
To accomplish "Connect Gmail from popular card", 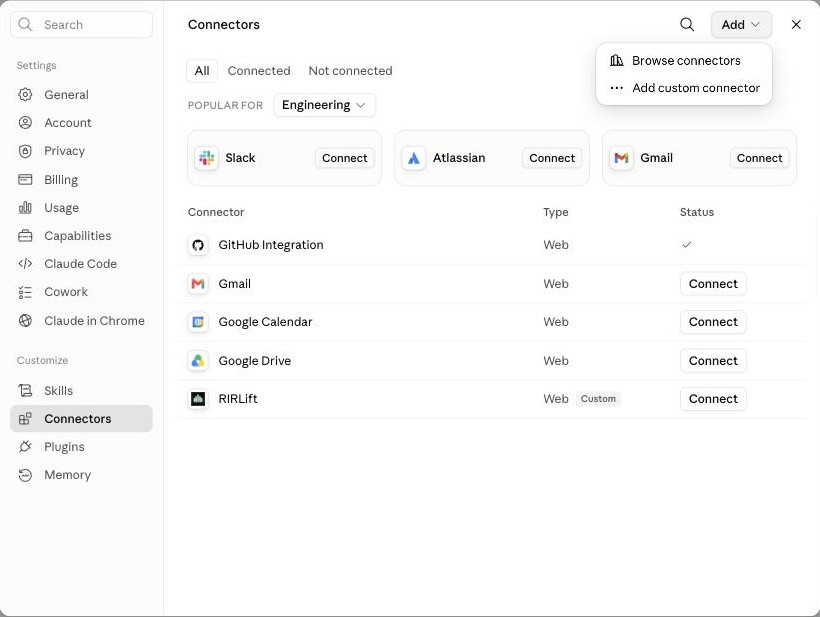I will pos(759,158).
